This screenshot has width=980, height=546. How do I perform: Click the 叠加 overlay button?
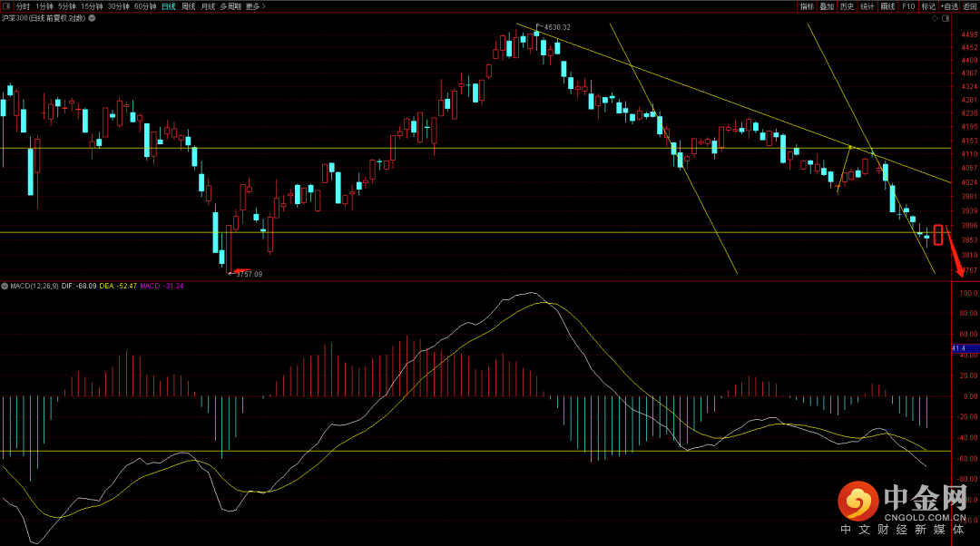[x=827, y=6]
